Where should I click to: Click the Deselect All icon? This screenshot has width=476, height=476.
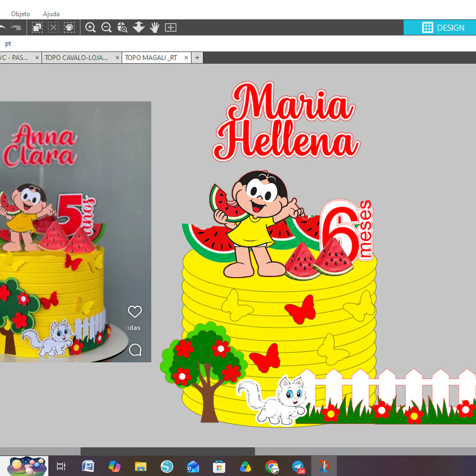[x=53, y=28]
